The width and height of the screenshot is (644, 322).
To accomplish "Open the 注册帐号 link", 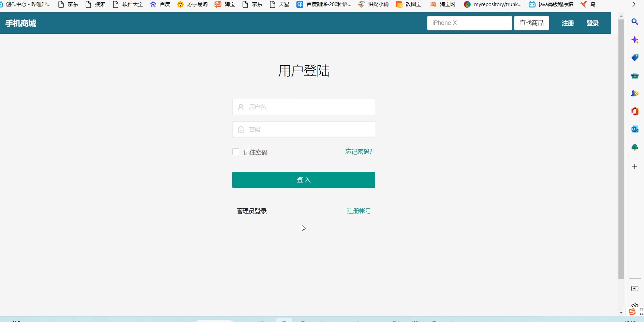I will click(358, 211).
